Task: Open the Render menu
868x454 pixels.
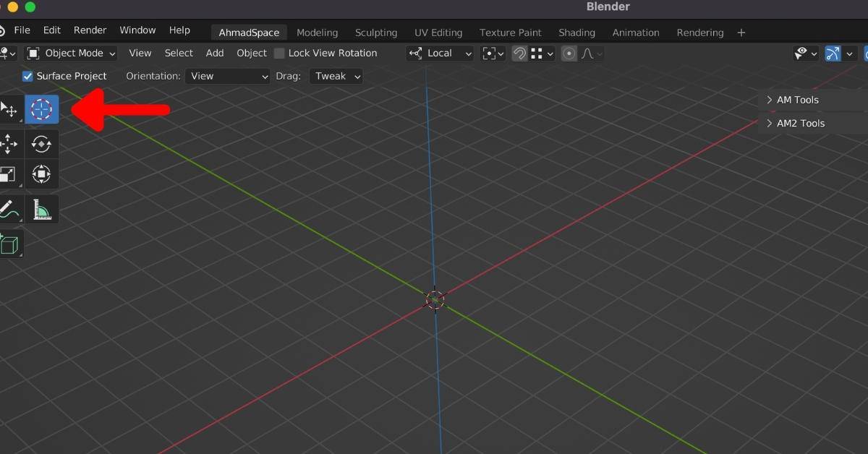Action: coord(90,30)
